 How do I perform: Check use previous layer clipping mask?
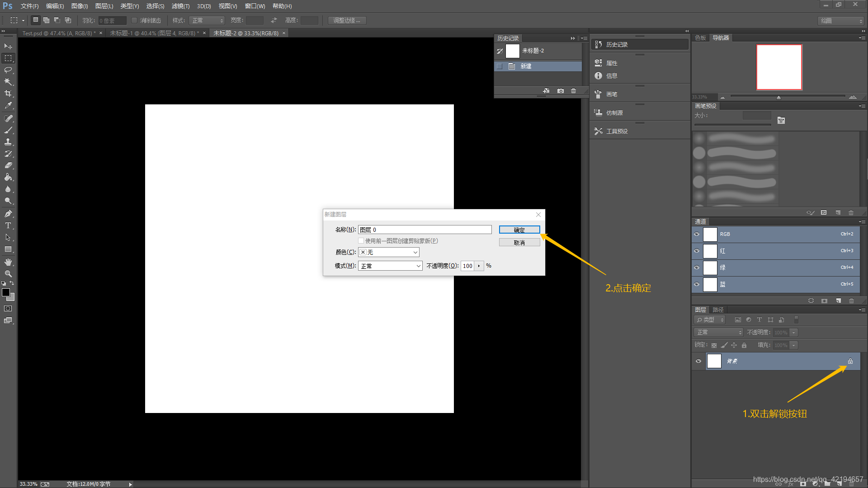[361, 241]
